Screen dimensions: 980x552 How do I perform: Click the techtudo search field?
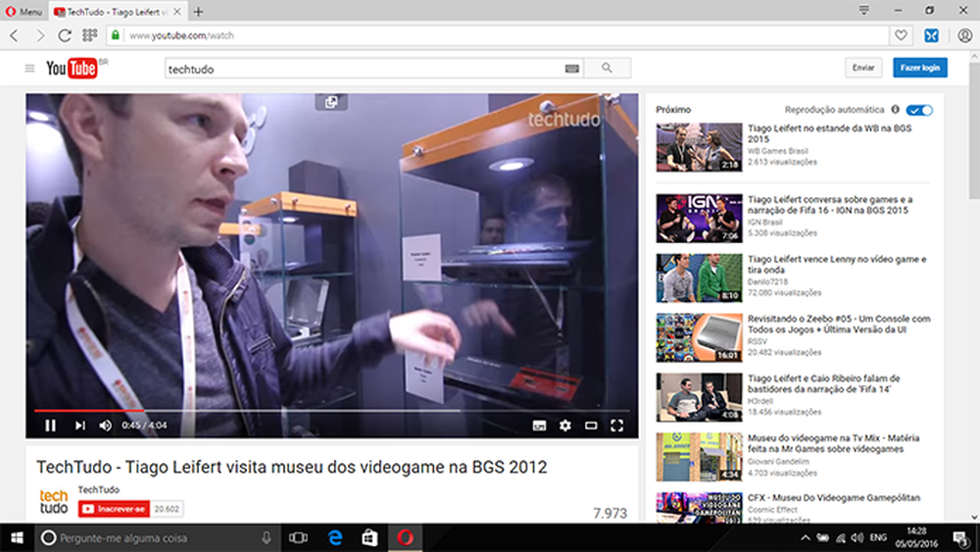[365, 69]
